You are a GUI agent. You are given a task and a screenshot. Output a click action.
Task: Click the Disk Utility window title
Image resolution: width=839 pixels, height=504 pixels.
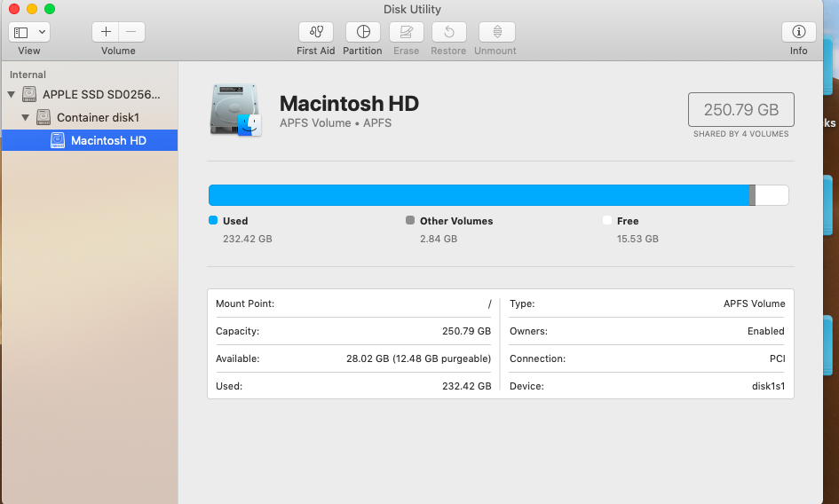click(412, 9)
